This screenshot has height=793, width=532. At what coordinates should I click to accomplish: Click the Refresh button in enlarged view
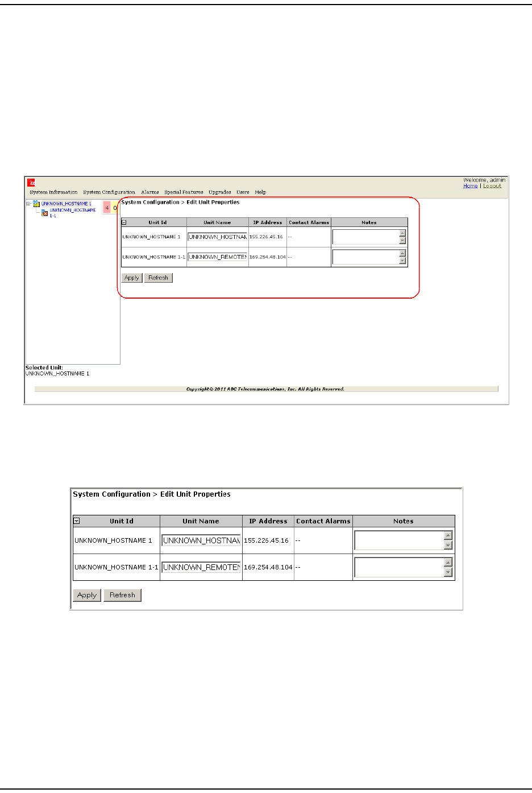click(122, 595)
